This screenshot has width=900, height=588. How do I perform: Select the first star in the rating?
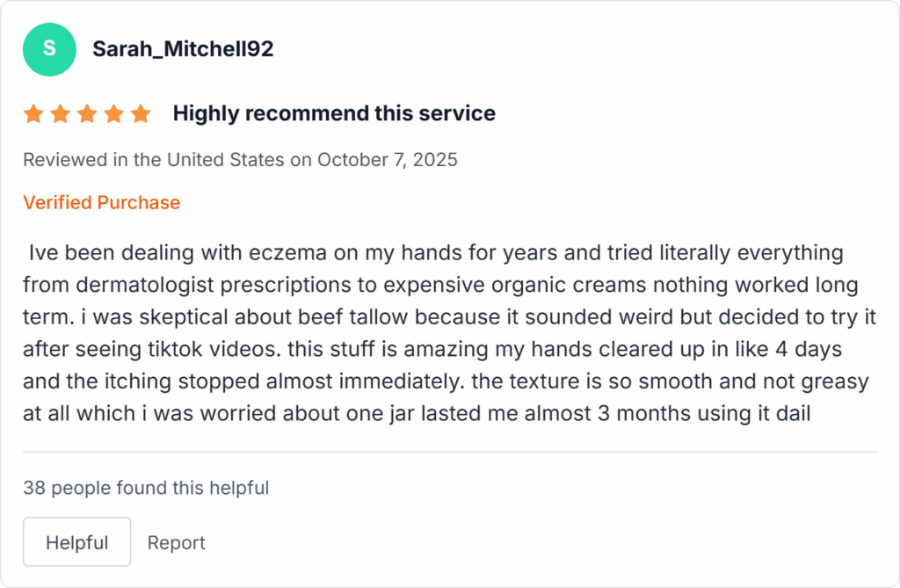coord(33,113)
